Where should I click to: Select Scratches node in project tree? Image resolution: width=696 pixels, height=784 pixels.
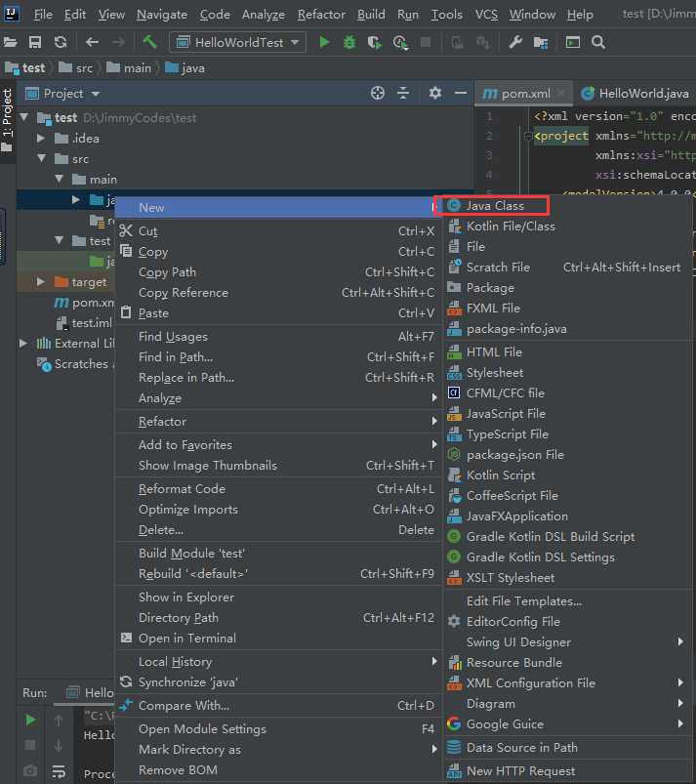[75, 364]
